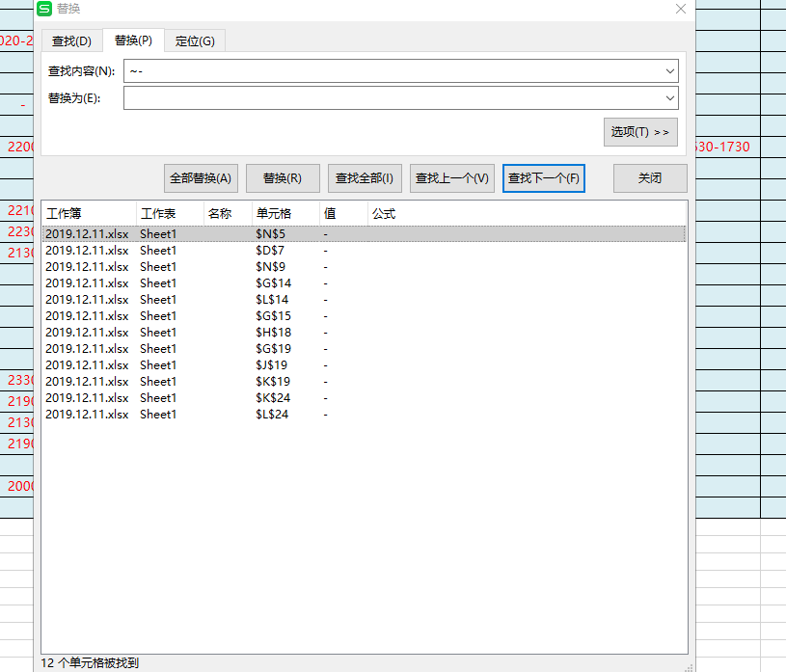Select the result row for $L$24
786x672 pixels.
coord(365,415)
